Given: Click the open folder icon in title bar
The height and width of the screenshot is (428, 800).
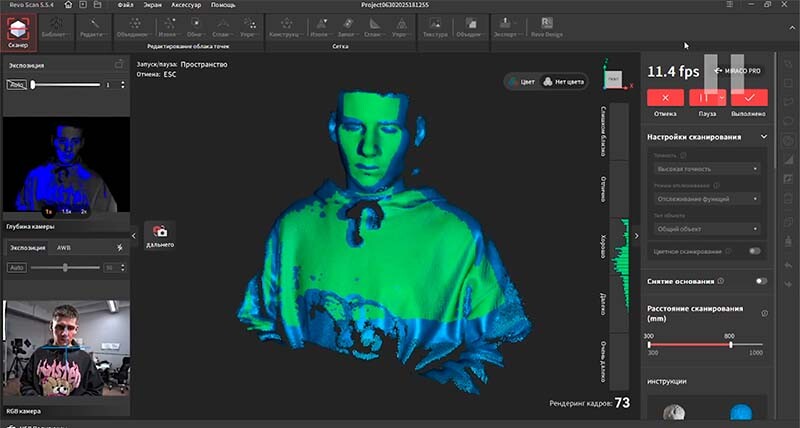Looking at the screenshot, I should 97,5.
